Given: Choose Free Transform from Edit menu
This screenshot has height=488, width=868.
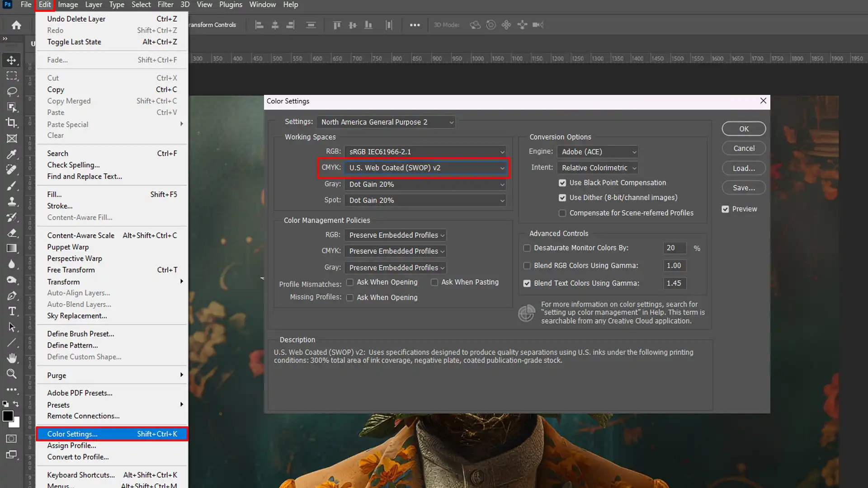Looking at the screenshot, I should 112,270.
